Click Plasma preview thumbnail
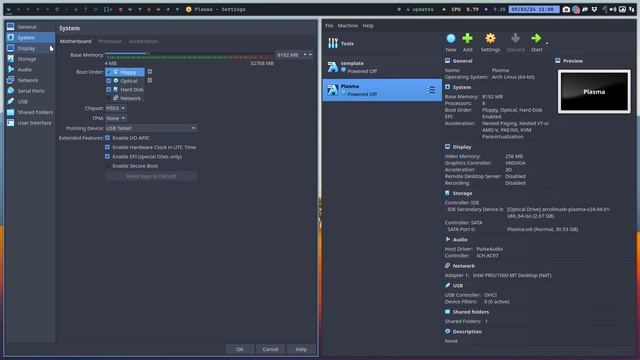This screenshot has width=640, height=360. click(594, 92)
